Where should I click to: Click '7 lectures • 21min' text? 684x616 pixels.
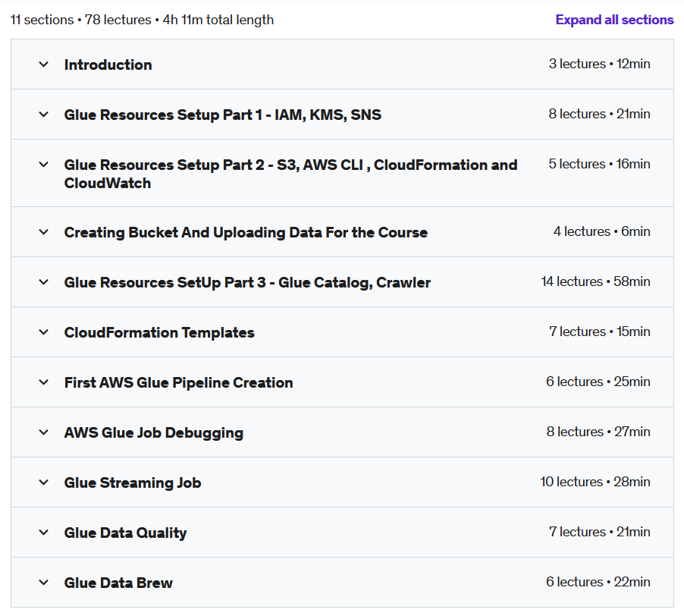599,532
